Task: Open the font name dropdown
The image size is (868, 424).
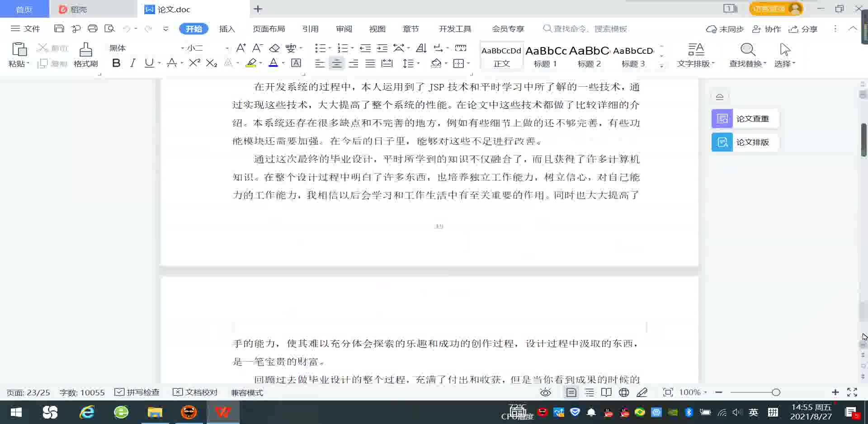Action: click(182, 48)
